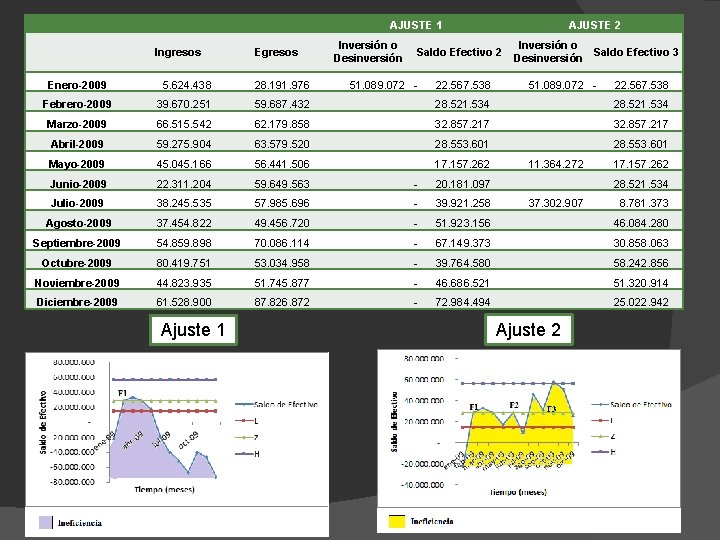The image size is (720, 540).
Task: Select the "Mayo-2009" row label
Action: [76, 164]
